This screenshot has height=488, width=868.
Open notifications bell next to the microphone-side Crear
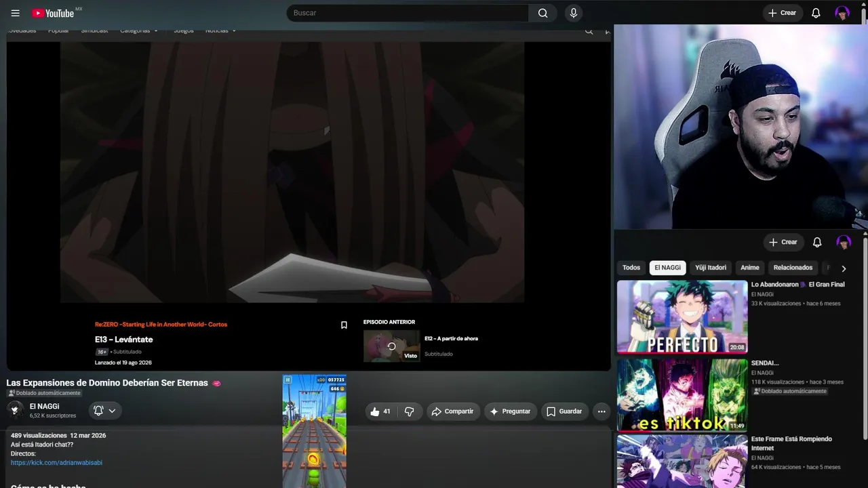click(x=816, y=13)
